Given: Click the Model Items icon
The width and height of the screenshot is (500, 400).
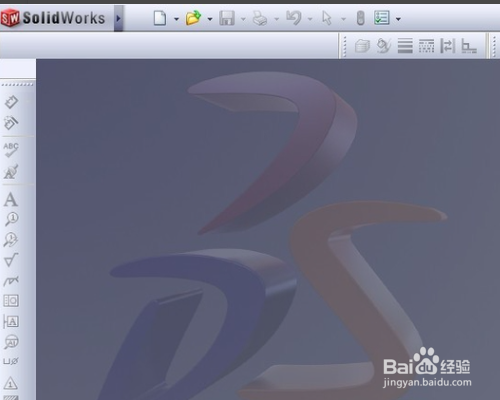Looking at the screenshot, I should tap(11, 123).
